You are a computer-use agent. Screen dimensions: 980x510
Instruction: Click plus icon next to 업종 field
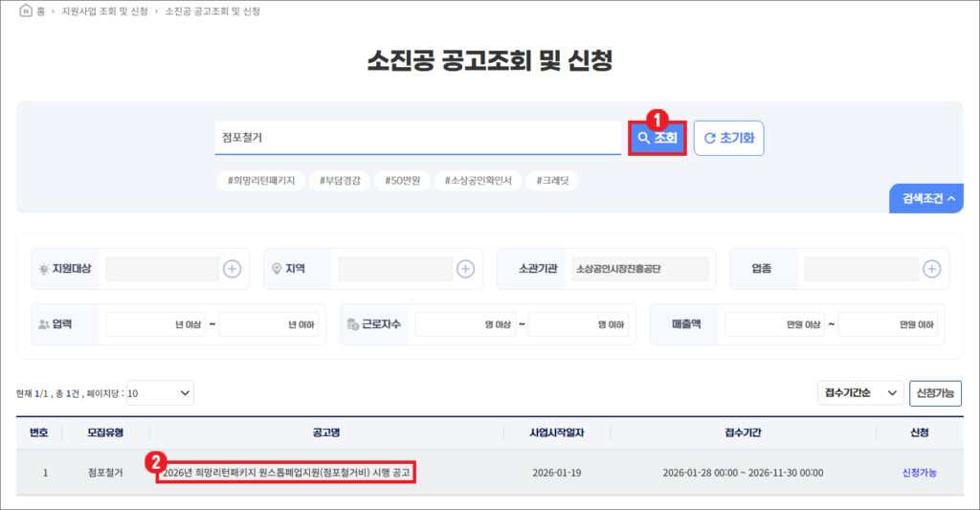tap(931, 269)
